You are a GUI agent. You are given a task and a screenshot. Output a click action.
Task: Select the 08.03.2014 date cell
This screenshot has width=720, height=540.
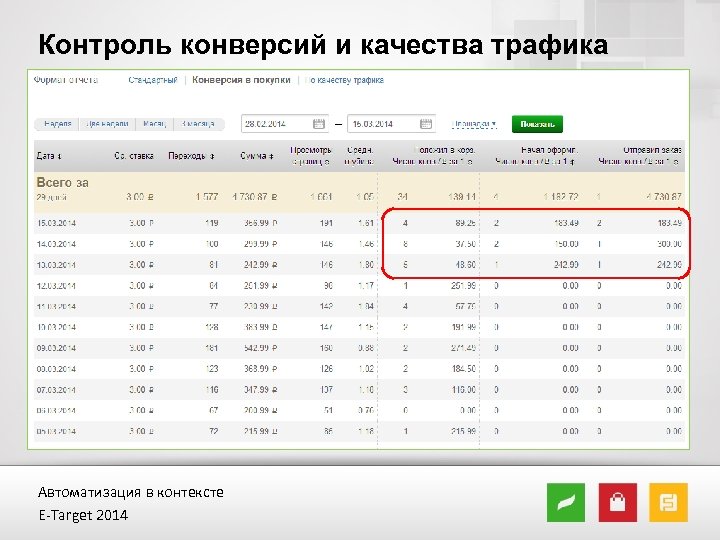[56, 369]
